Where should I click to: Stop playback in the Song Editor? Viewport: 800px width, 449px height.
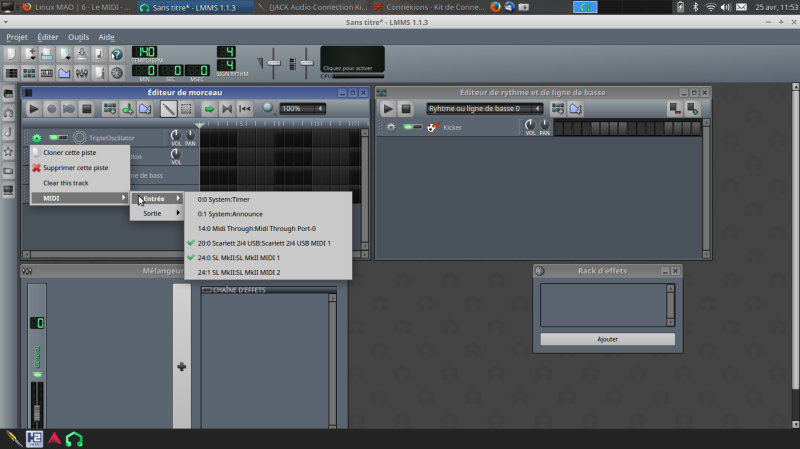(x=87, y=109)
